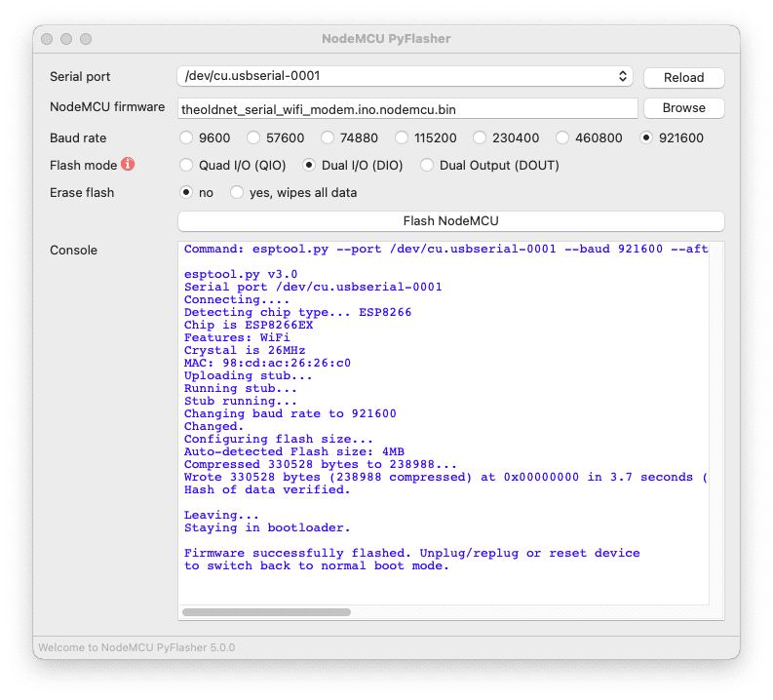Viewport: 773px width, 700px height.
Task: Click the 'Chip is ESP8266EX' console line
Action: click(x=249, y=325)
